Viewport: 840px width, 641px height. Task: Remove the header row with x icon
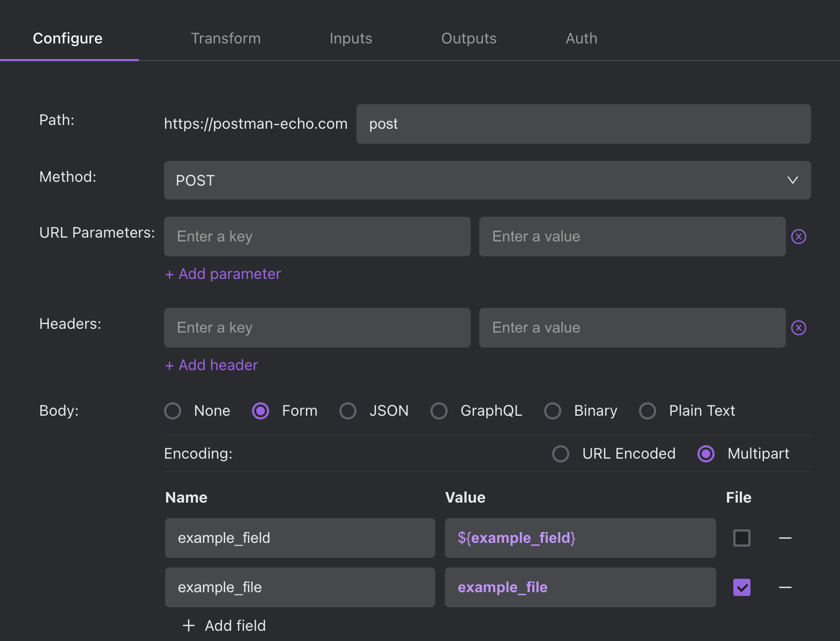[x=798, y=328]
